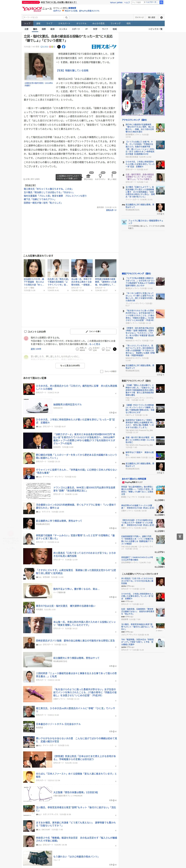Open 【写真】物議を醸している投稿 link
Screen dimensions: 186x868
coord(72,70)
